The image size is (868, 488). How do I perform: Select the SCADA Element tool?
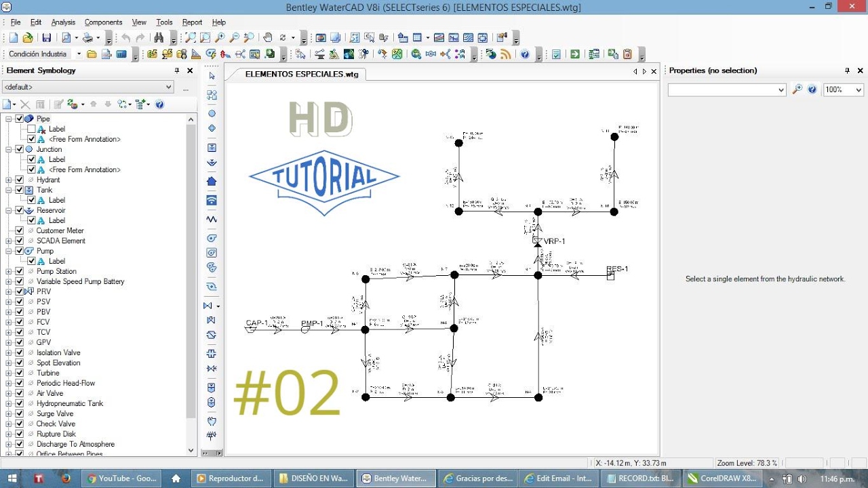212,201
